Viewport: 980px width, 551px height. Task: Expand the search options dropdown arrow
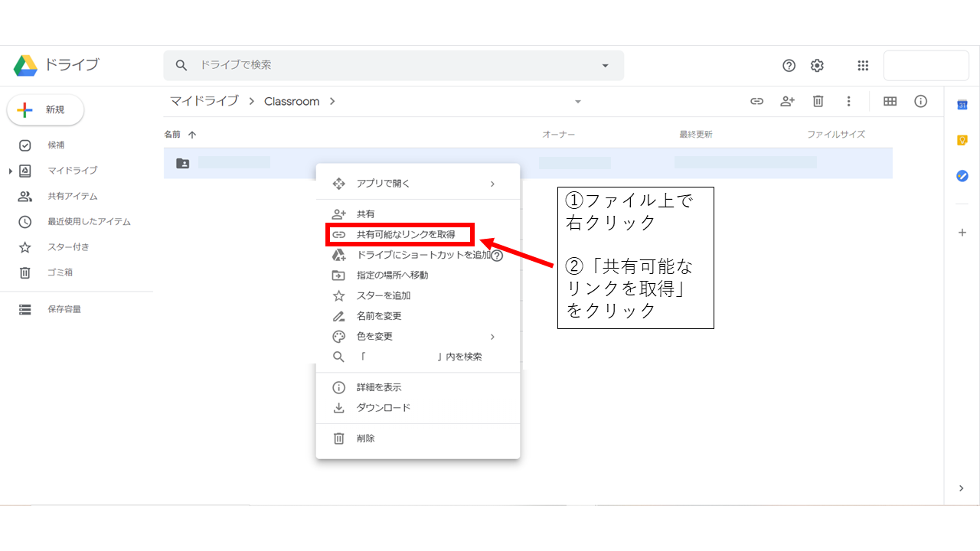coord(605,66)
